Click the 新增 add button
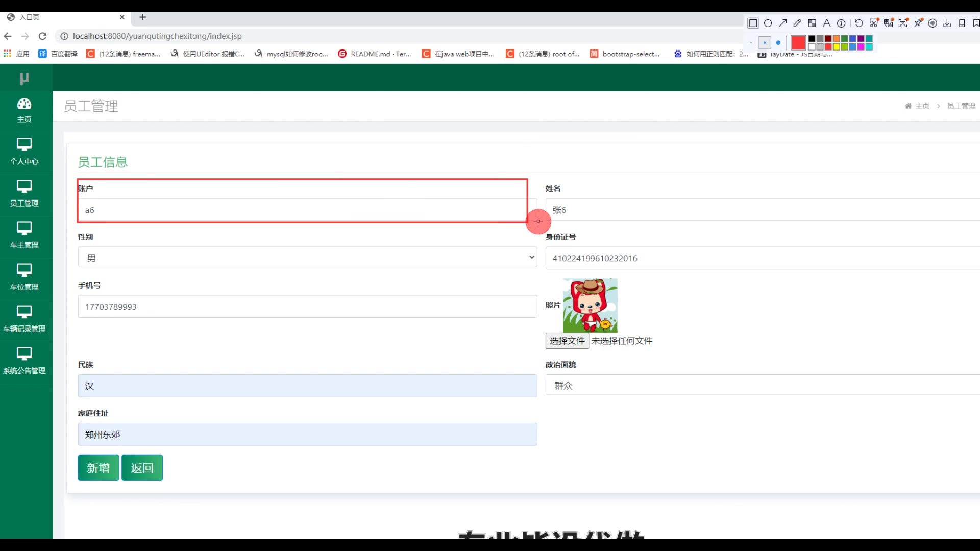Viewport: 980px width, 551px height. point(99,467)
